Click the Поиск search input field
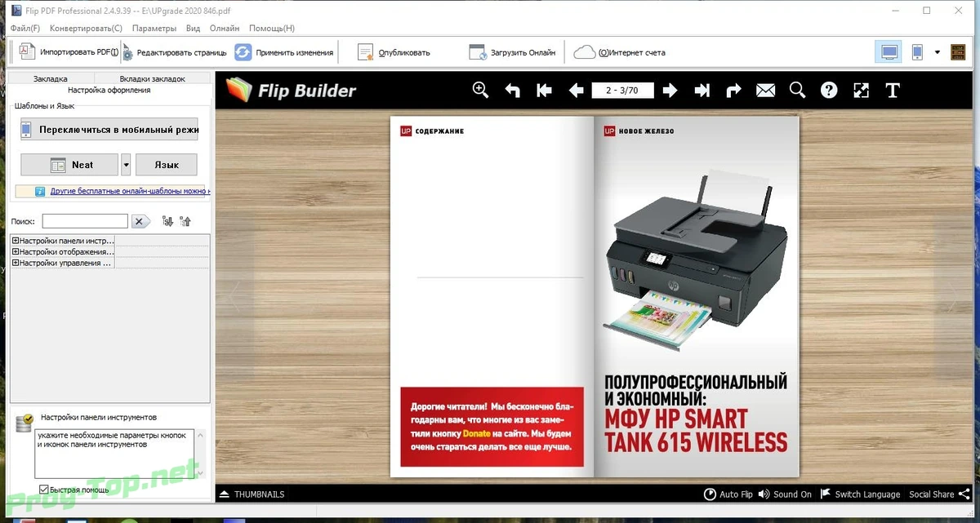The width and height of the screenshot is (980, 523). 85,221
